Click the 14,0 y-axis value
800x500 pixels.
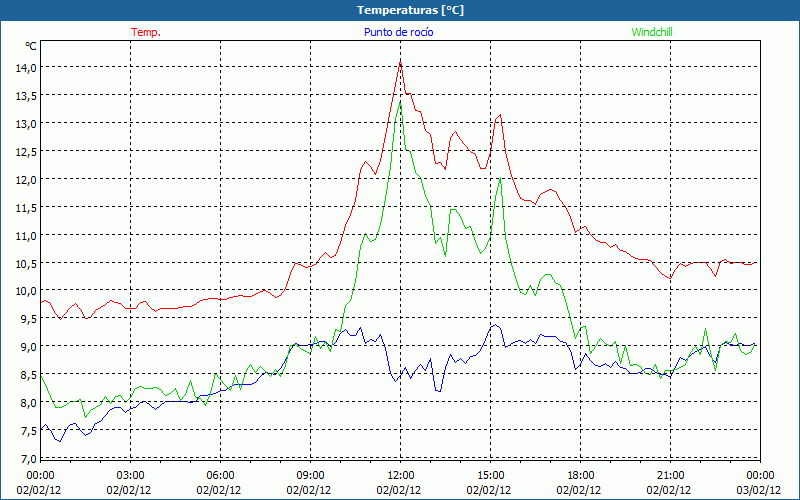tap(26, 67)
